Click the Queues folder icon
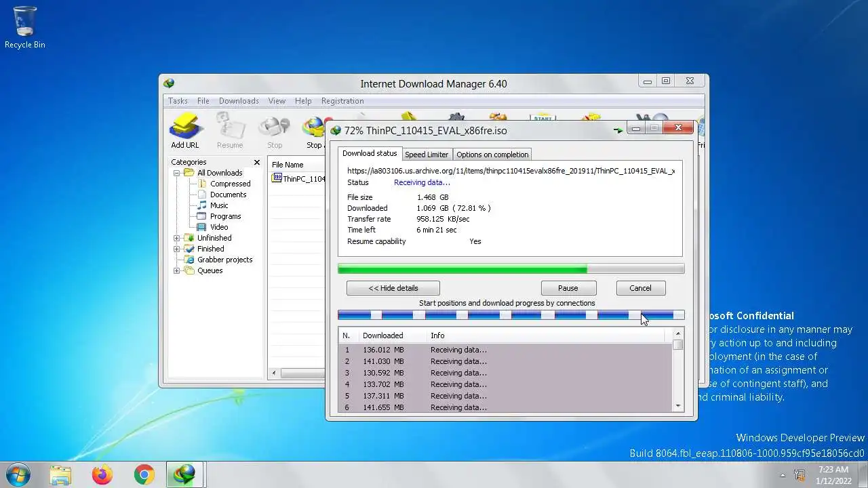Image resolution: width=868 pixels, height=488 pixels. pos(189,270)
